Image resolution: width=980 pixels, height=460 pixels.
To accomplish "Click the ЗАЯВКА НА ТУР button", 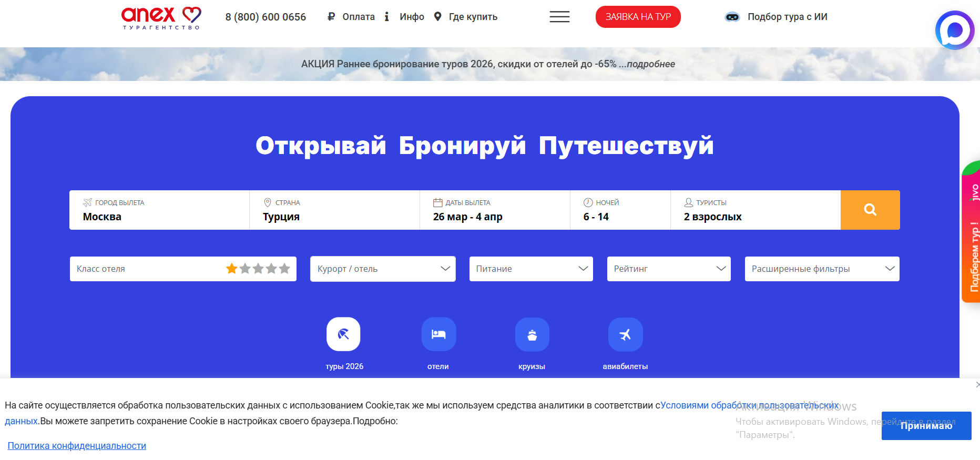I will 638,17.
